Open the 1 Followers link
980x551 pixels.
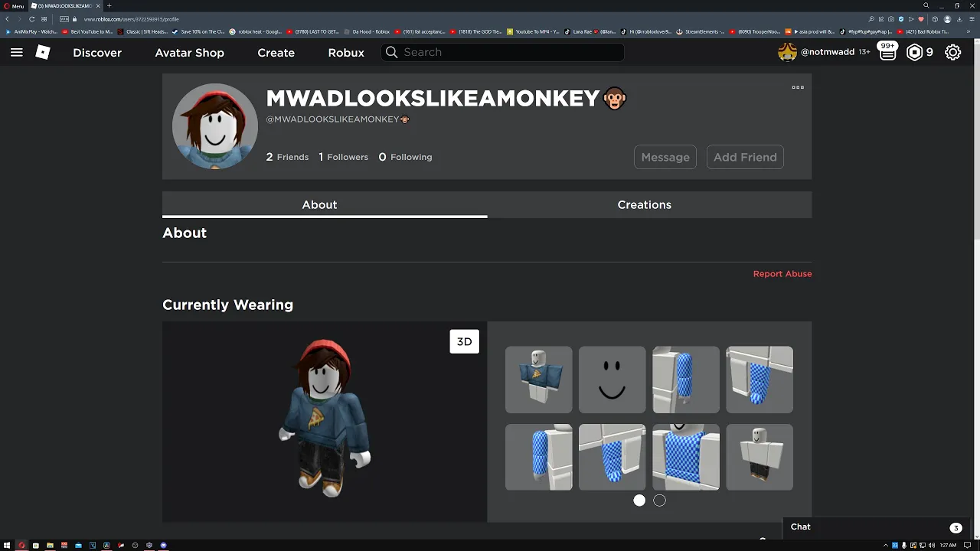pos(343,157)
